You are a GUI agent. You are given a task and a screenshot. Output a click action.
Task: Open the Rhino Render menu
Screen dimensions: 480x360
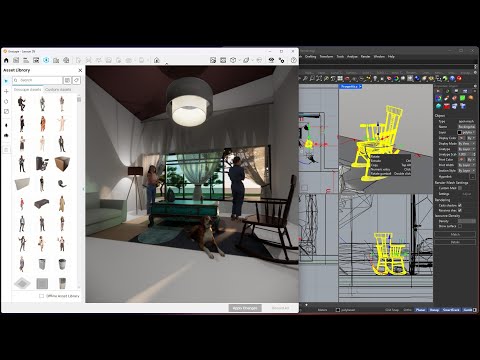(x=366, y=57)
